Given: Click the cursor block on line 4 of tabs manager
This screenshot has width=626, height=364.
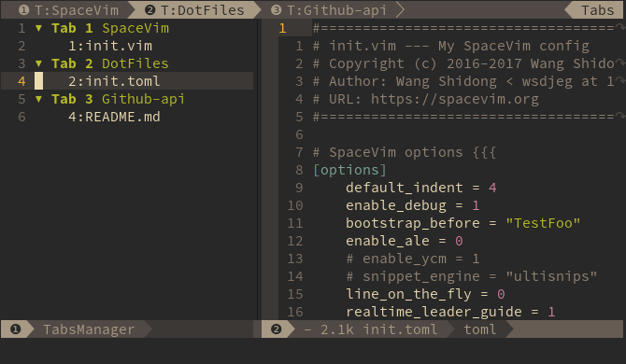Looking at the screenshot, I should point(38,81).
